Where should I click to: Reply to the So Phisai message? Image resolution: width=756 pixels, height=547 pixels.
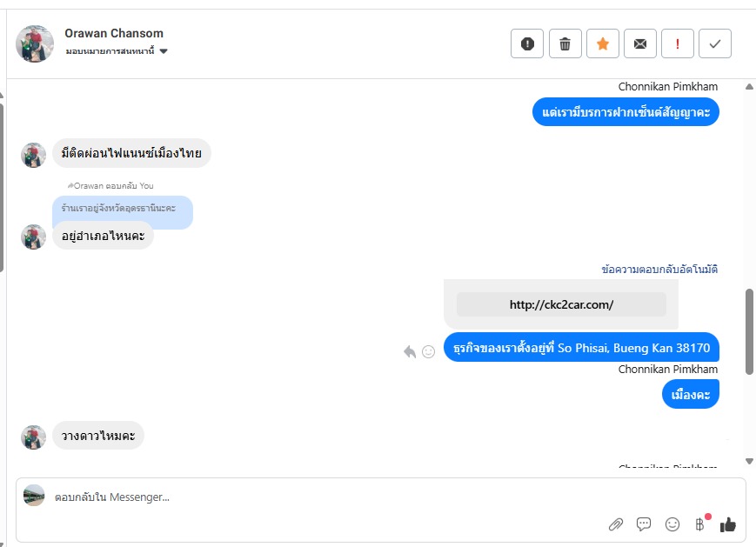pos(410,351)
